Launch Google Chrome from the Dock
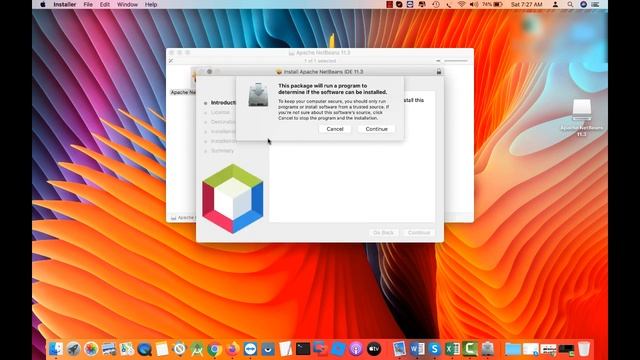This screenshot has width=640, height=360. pos(214,349)
